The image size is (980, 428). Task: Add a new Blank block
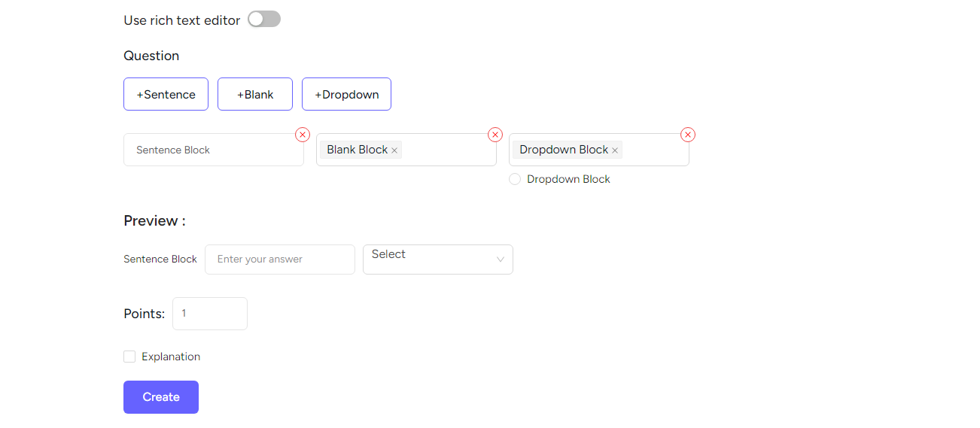click(x=255, y=94)
